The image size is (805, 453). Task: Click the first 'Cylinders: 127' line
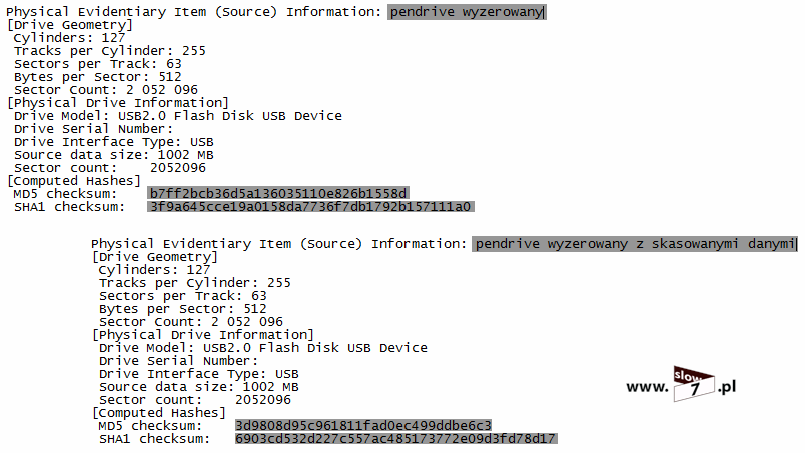pyautogui.click(x=69, y=38)
